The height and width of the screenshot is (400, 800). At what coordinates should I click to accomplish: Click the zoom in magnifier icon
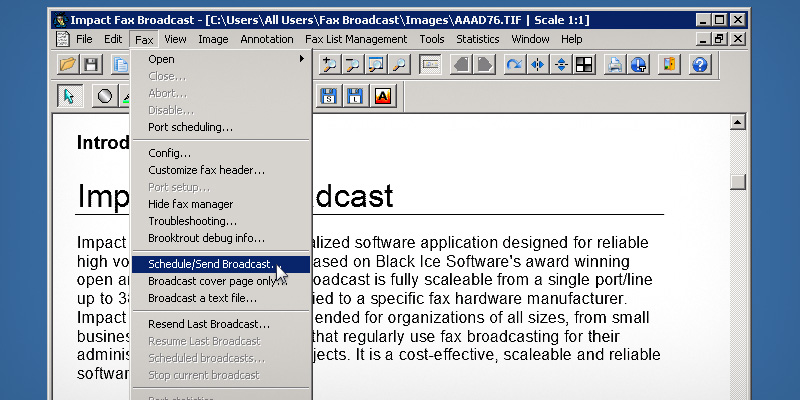coord(329,65)
